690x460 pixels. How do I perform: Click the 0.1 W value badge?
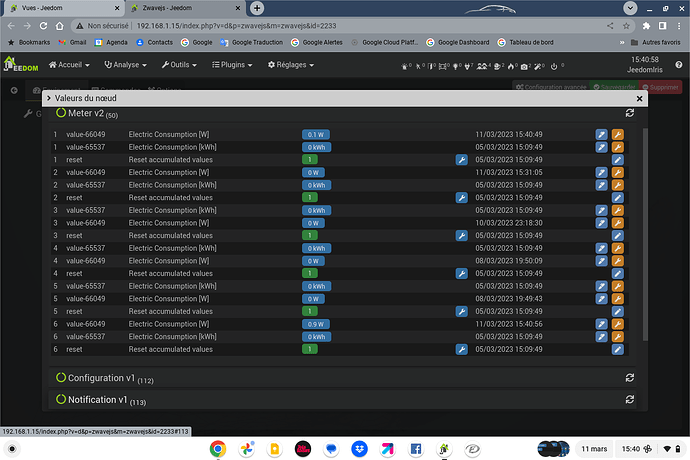click(316, 135)
